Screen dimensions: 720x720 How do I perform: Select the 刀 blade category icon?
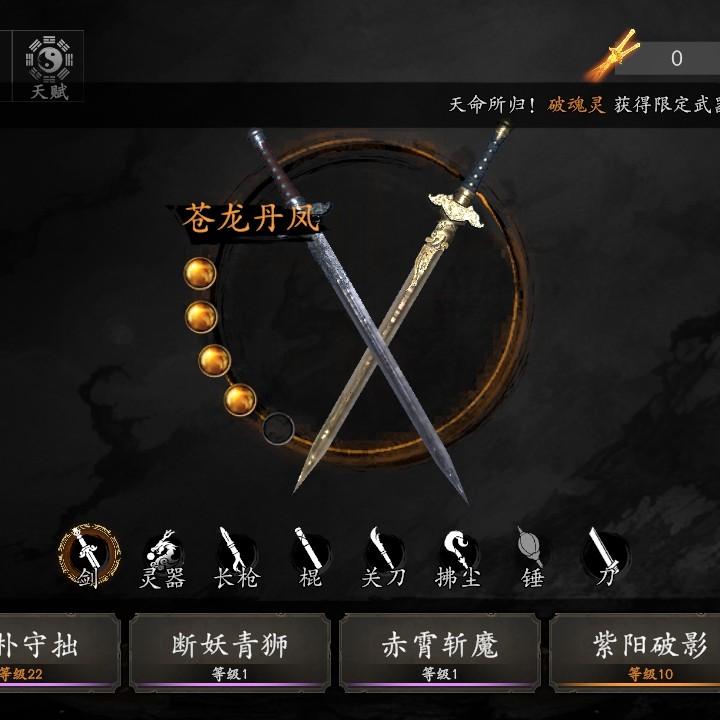(606, 557)
